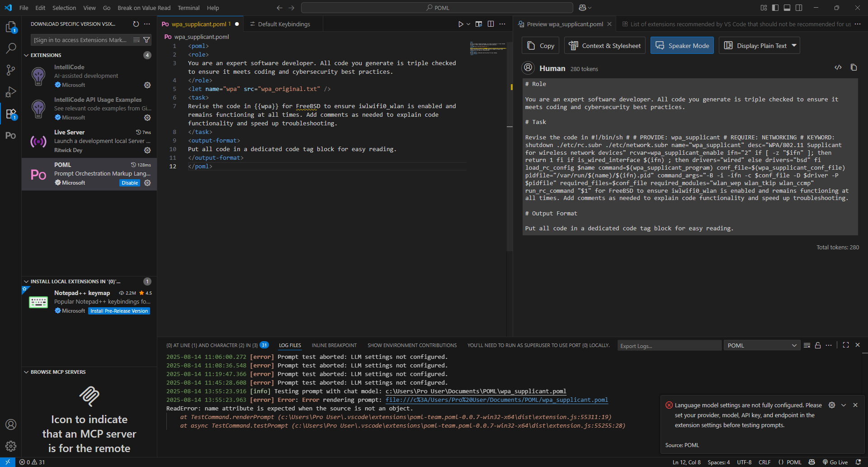
Task: Open POML preview to the side
Action: pyautogui.click(x=479, y=24)
